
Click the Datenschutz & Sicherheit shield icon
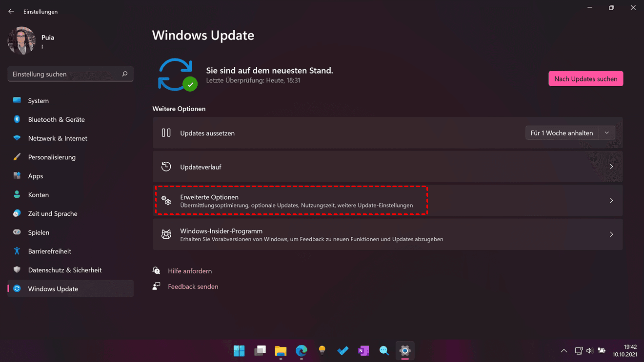click(17, 269)
